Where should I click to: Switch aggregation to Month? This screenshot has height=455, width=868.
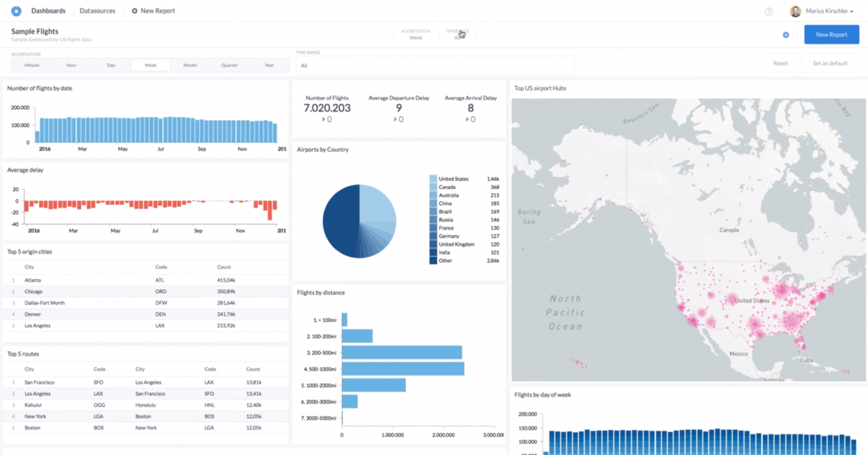[x=190, y=65]
